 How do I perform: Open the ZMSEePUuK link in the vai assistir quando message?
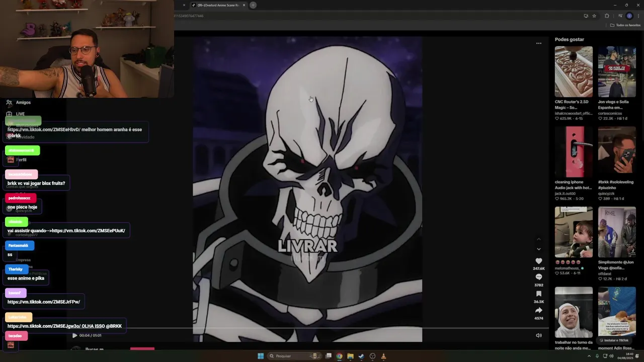coord(89,231)
